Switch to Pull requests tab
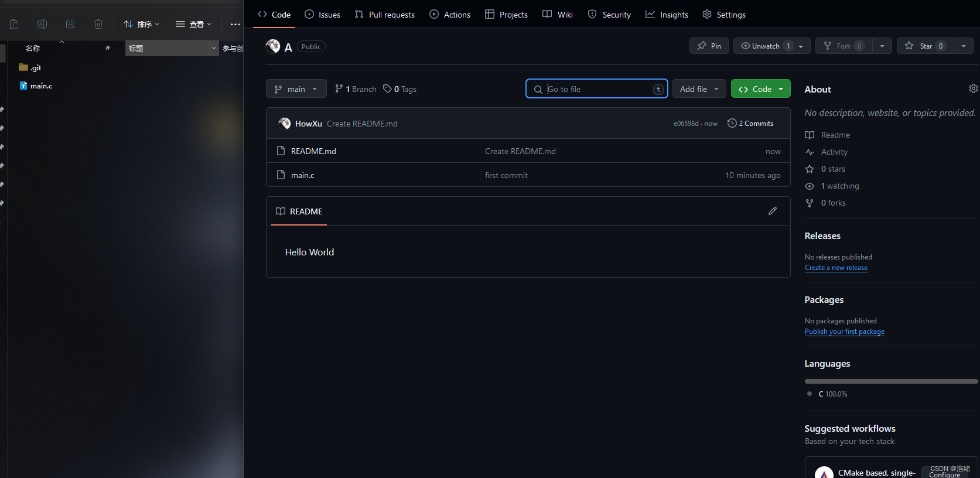This screenshot has width=980, height=478. (385, 15)
